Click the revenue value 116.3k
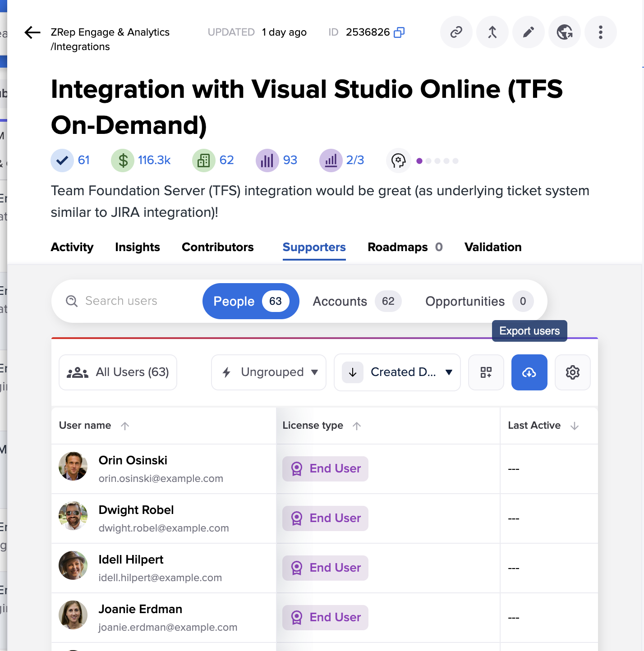This screenshot has width=644, height=651. point(154,160)
